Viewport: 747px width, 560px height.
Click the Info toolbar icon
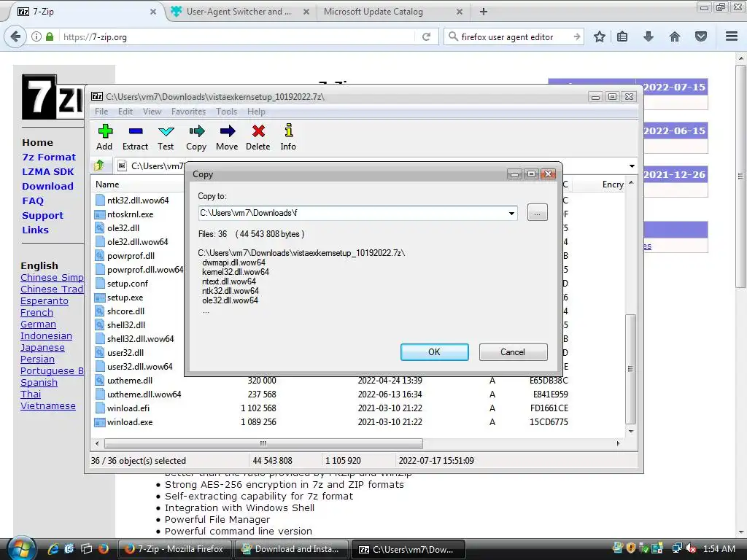288,131
